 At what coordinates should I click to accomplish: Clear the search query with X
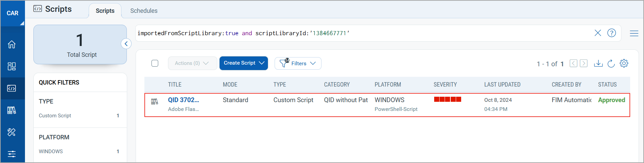click(597, 33)
